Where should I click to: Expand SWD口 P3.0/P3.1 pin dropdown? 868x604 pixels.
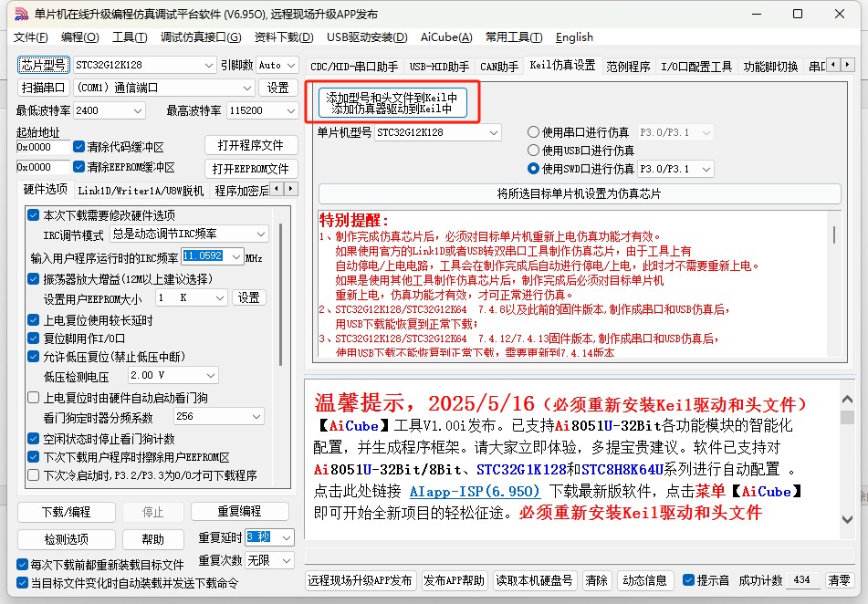[x=706, y=169]
